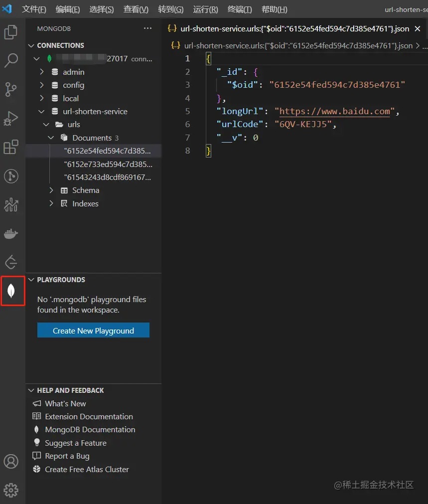Open the Git Graph circular icon view

point(11,176)
